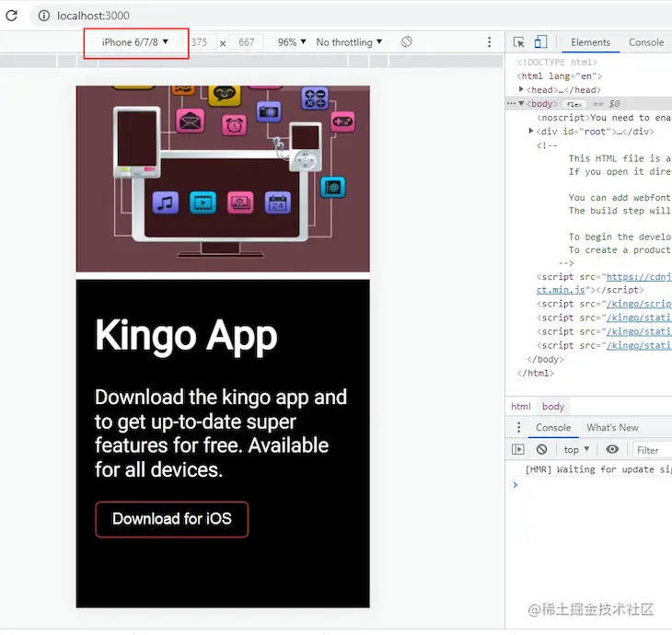
Task: Click the Download for iOS button
Action: 172,519
